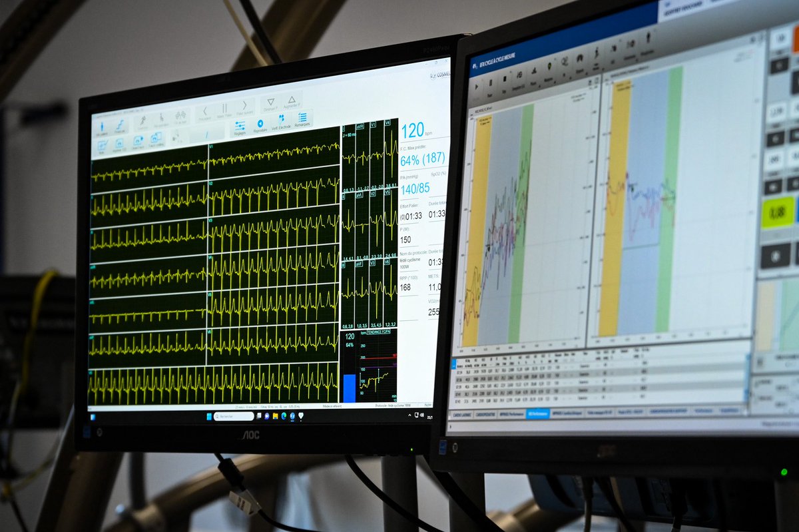Expand the system tray hidden icons chevron
Image resolution: width=799 pixels, height=532 pixels.
[x=409, y=415]
